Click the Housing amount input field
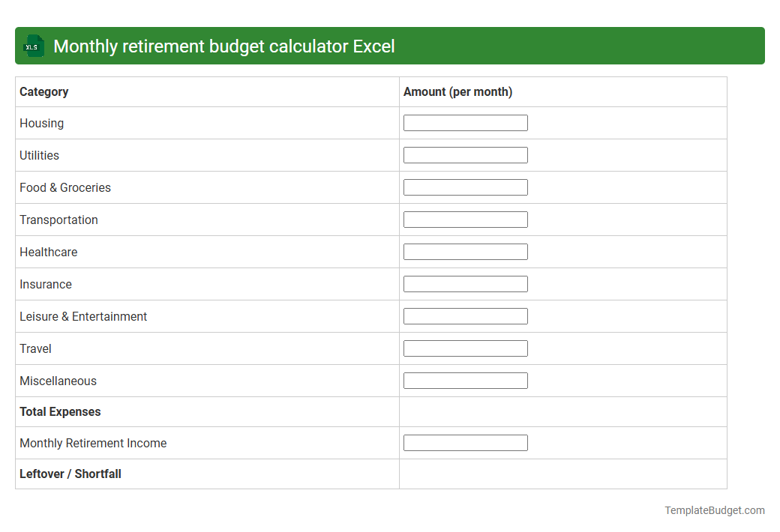780x532 pixels. (465, 122)
